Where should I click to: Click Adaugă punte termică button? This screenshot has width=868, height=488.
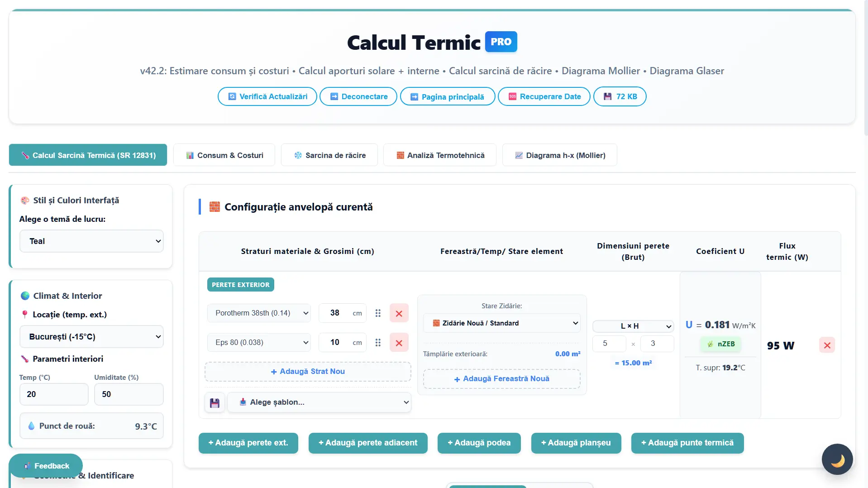687,443
